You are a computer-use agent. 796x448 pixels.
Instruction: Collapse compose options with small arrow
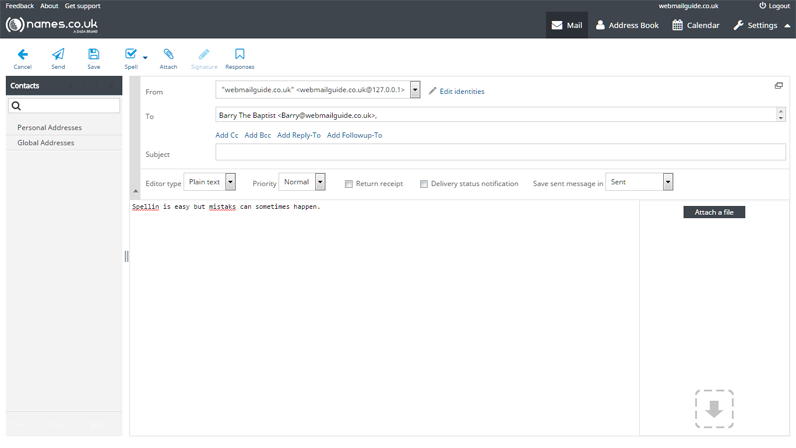pos(136,191)
